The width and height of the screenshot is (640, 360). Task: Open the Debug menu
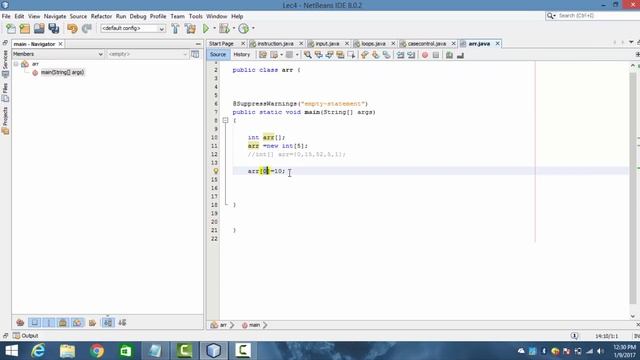point(138,16)
